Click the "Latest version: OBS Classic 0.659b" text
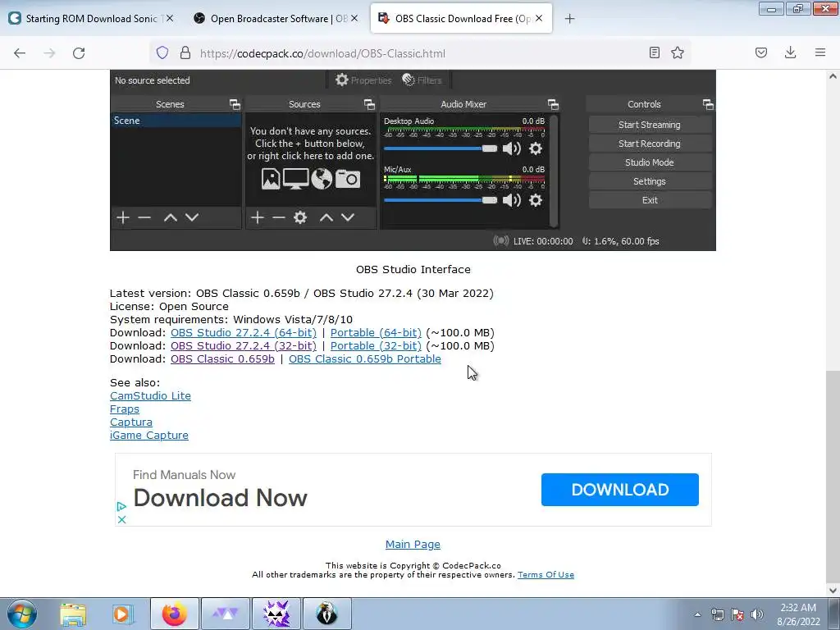The width and height of the screenshot is (840, 630). click(204, 294)
